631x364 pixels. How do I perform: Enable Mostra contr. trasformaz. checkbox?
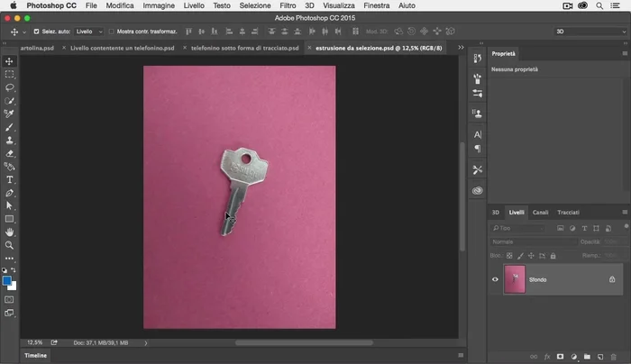pos(112,32)
